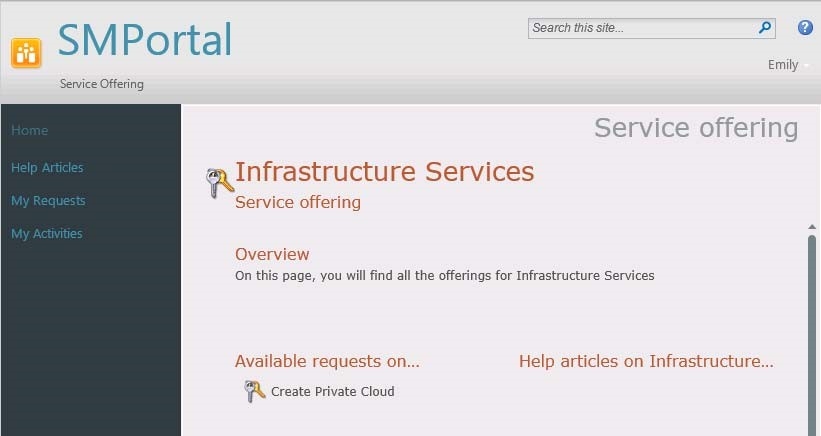Click the large gray Service offering page title

point(696,128)
